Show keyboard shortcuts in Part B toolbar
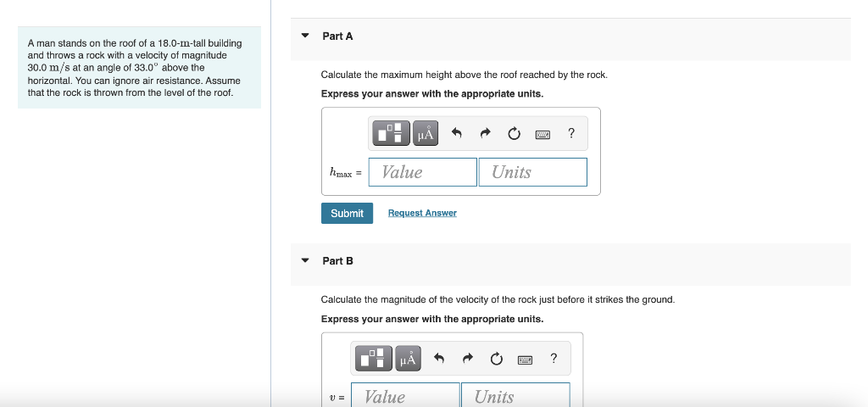 point(525,360)
